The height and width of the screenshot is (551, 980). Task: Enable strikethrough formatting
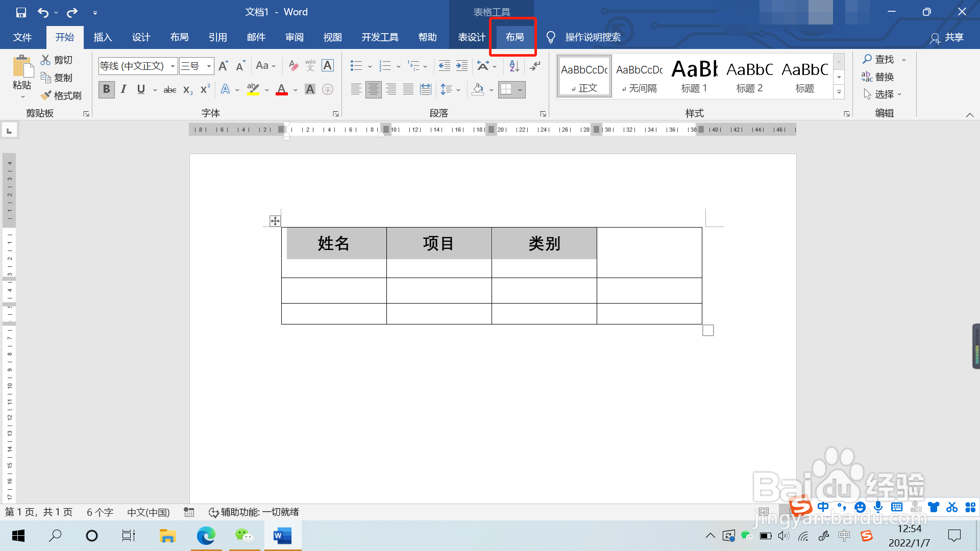pos(169,89)
